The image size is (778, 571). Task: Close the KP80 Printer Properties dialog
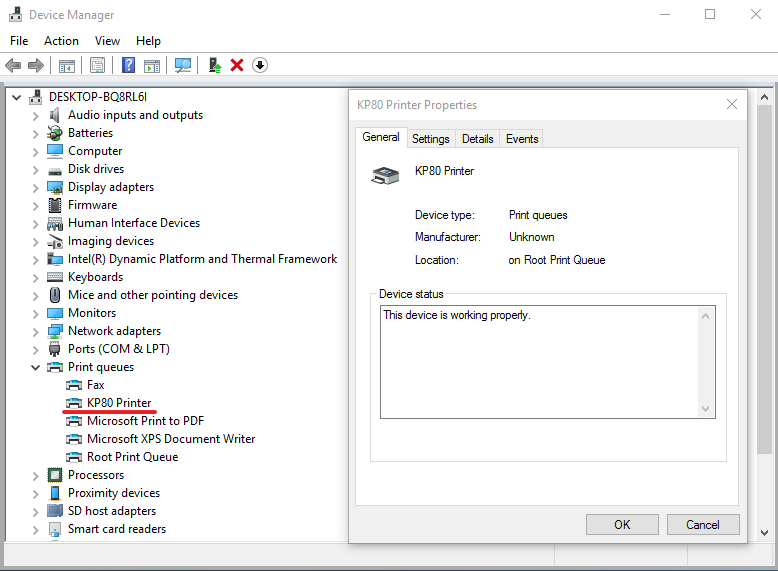click(732, 104)
